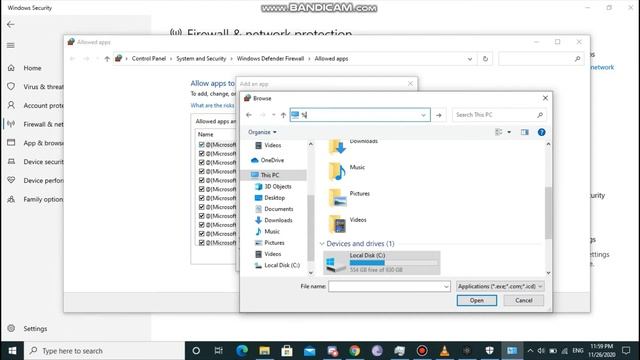Click the File name input field
Image resolution: width=640 pixels, height=360 pixels.
(385, 287)
